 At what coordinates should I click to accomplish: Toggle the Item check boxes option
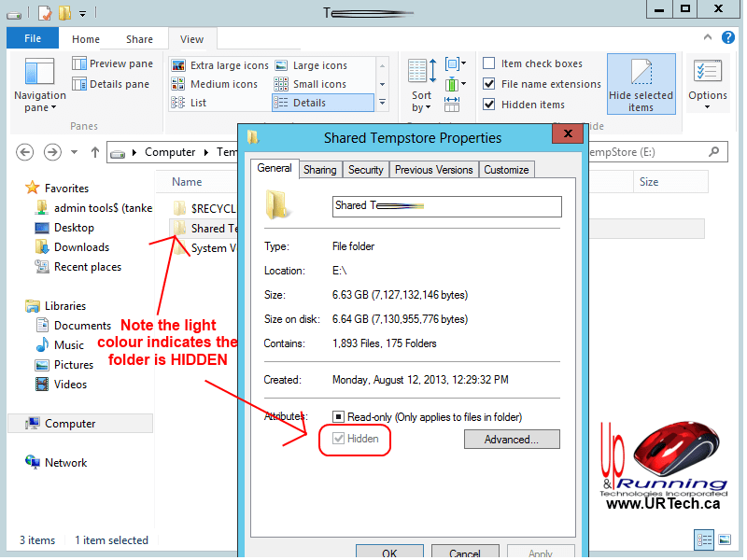coord(489,63)
